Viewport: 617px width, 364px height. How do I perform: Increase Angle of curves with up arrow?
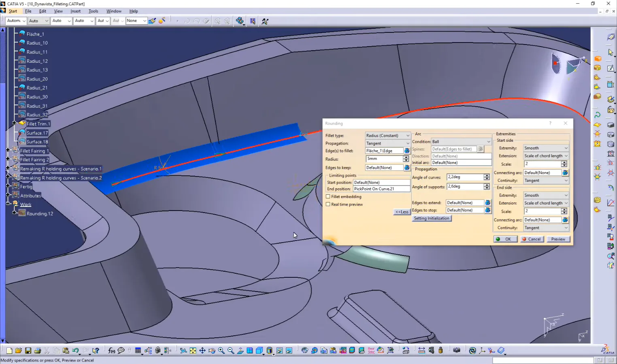[x=487, y=176]
